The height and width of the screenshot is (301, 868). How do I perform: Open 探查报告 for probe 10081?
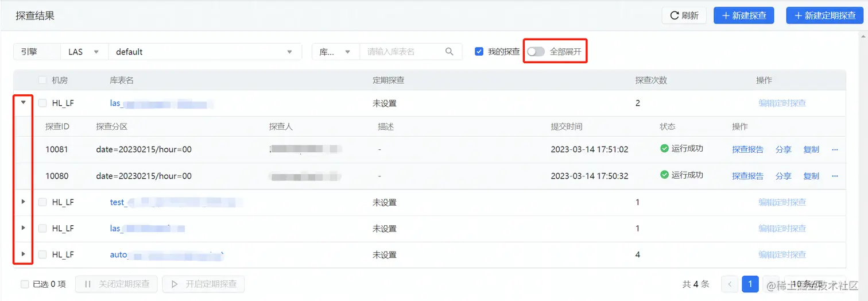coord(747,149)
